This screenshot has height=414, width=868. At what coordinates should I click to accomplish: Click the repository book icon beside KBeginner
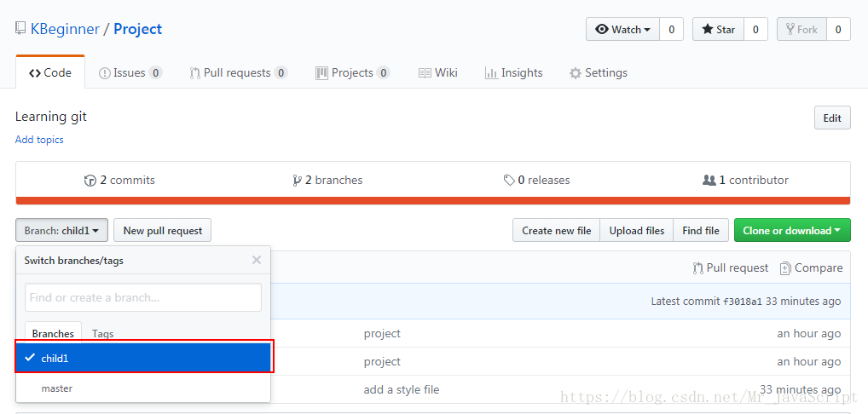tap(20, 29)
